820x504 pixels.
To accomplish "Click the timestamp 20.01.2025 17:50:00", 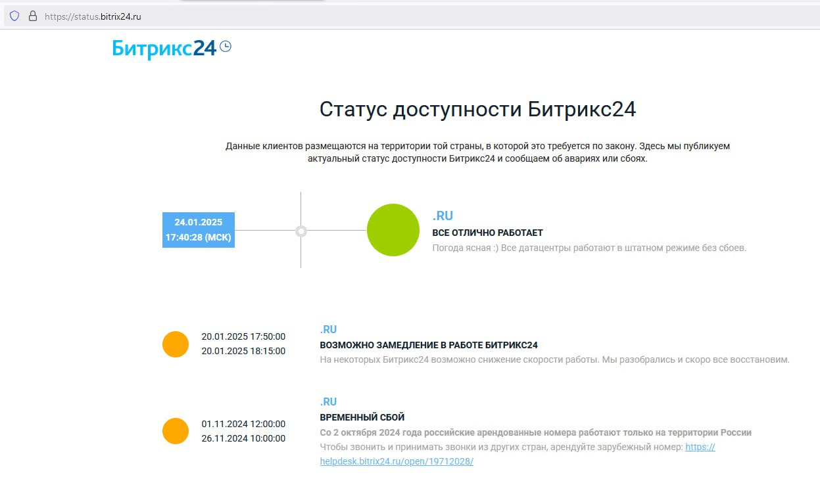I will click(x=243, y=336).
